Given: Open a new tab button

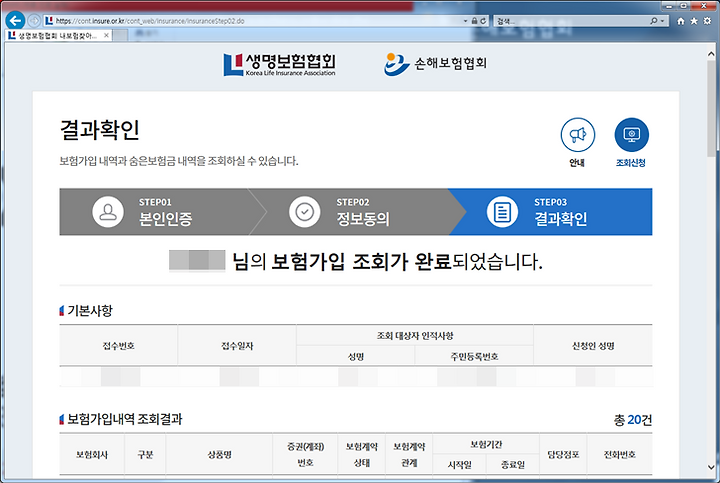Looking at the screenshot, I should click(120, 35).
